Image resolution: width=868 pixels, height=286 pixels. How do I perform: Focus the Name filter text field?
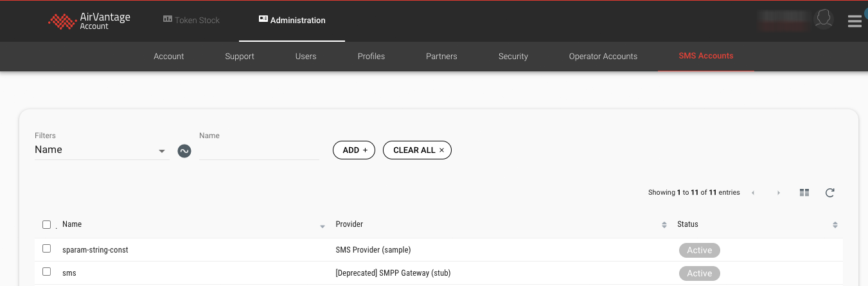click(x=259, y=151)
